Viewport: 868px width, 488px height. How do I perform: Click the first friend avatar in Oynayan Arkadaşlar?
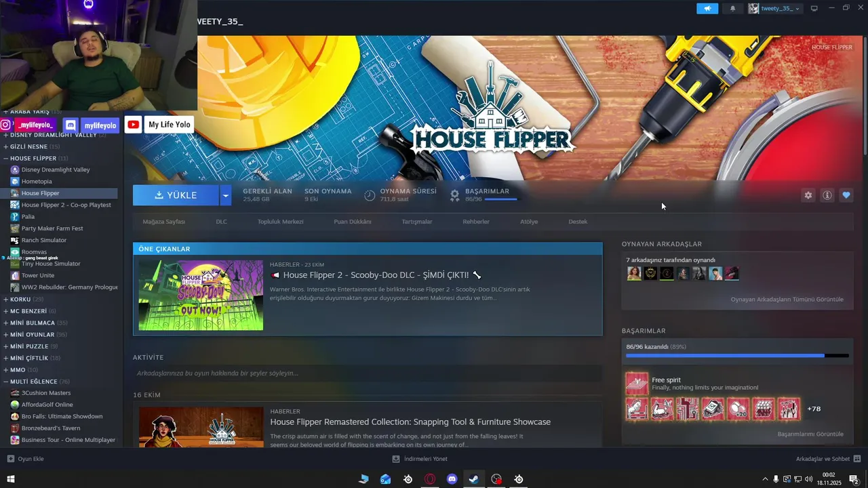[634, 273]
